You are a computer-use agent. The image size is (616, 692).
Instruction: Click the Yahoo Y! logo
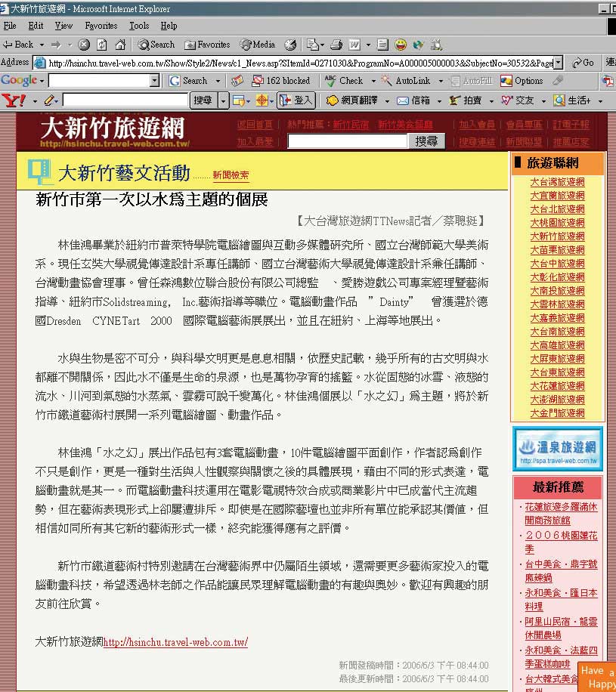click(14, 100)
